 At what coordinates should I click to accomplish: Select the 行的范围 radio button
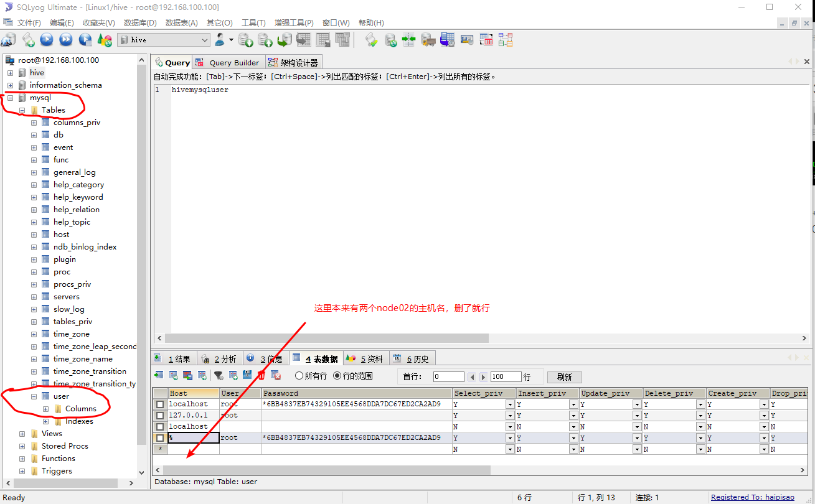337,376
